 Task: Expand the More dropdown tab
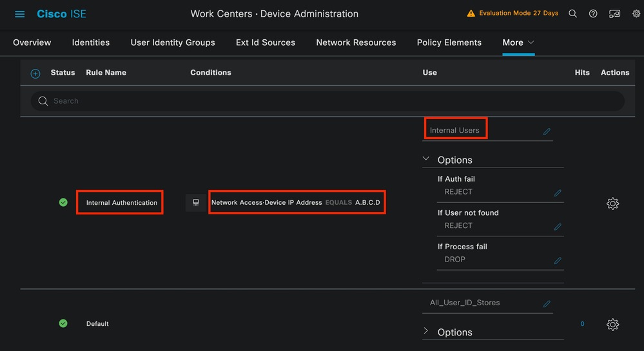pos(518,43)
